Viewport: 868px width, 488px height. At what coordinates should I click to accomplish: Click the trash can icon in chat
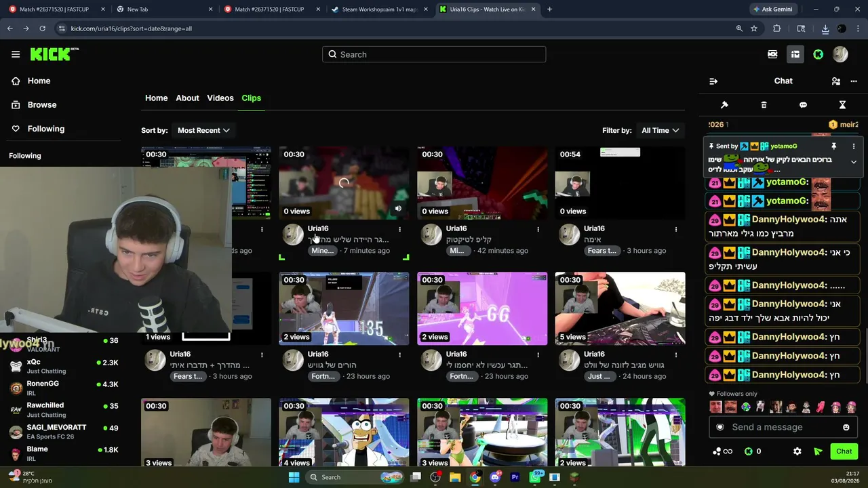(x=764, y=105)
